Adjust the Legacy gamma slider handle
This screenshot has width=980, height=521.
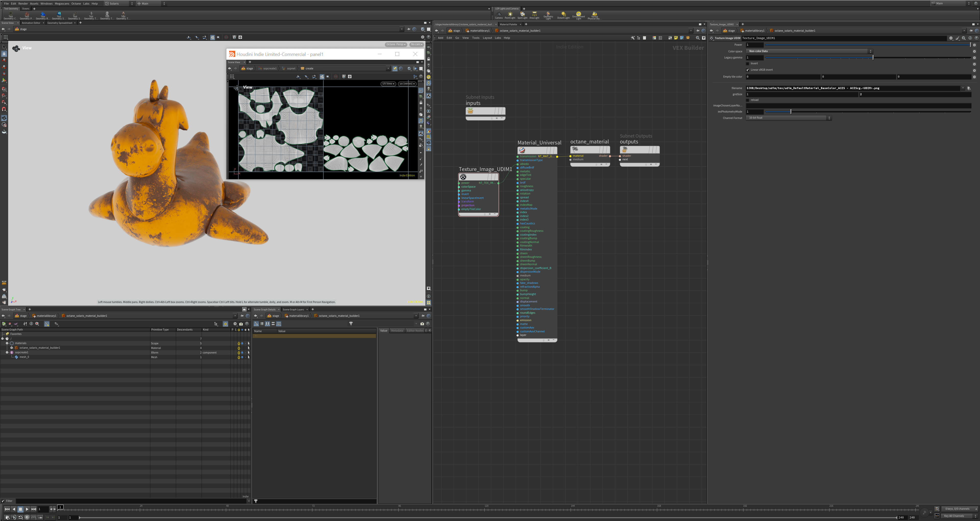click(x=873, y=57)
